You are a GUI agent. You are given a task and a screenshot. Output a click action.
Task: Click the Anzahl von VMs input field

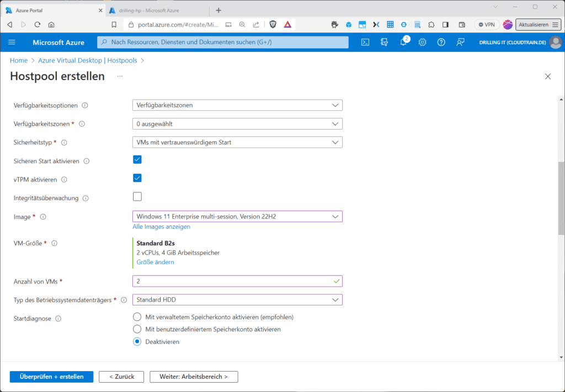tap(237, 281)
